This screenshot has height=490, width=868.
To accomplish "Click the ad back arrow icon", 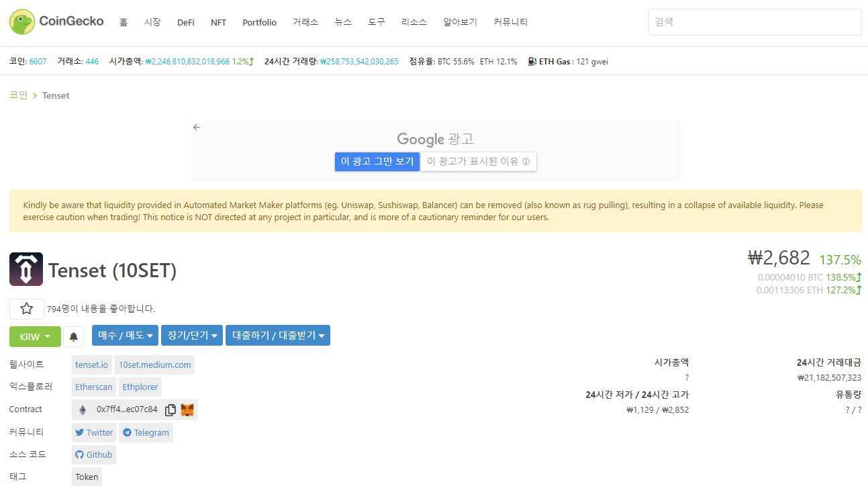I will (x=197, y=127).
